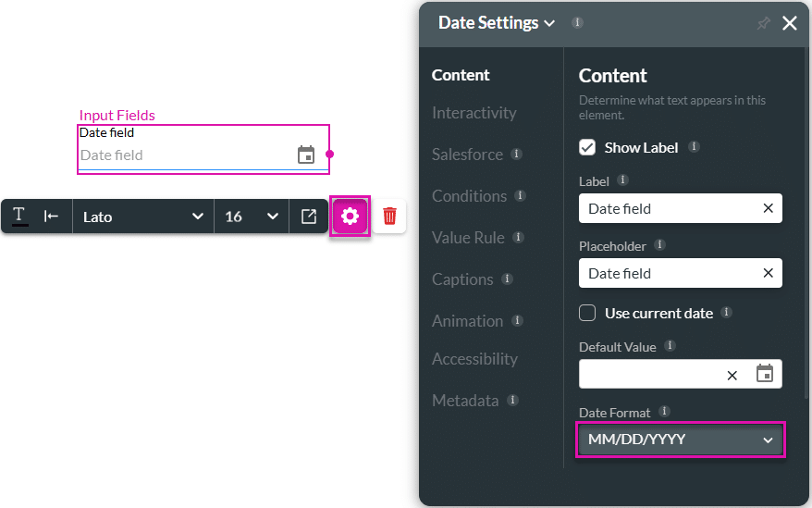Pin the Date Settings panel

(763, 23)
